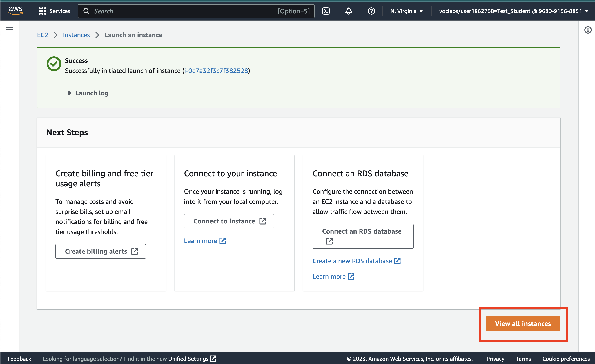Click the Connect to instance button
The image size is (595, 364).
click(x=229, y=221)
